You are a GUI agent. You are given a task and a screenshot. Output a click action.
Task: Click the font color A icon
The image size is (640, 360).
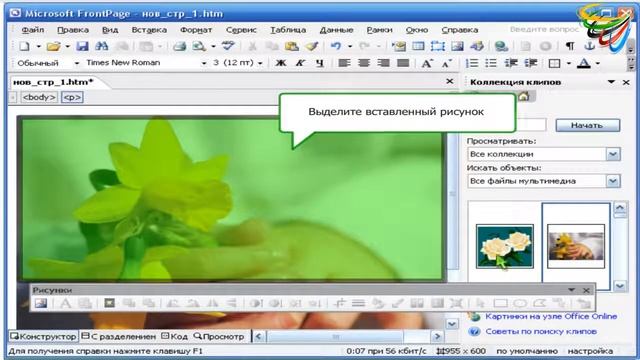pyautogui.click(x=584, y=63)
